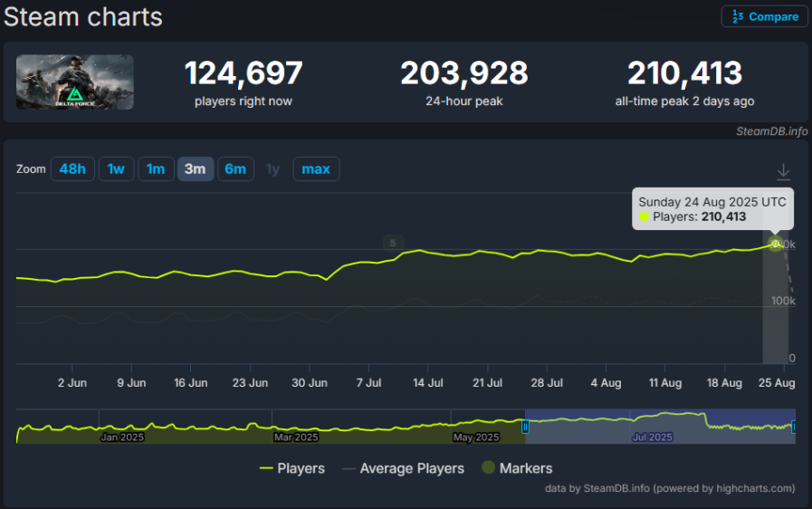This screenshot has height=509, width=812.
Task: Click the 210,413 all-time peak value
Action: (x=684, y=73)
